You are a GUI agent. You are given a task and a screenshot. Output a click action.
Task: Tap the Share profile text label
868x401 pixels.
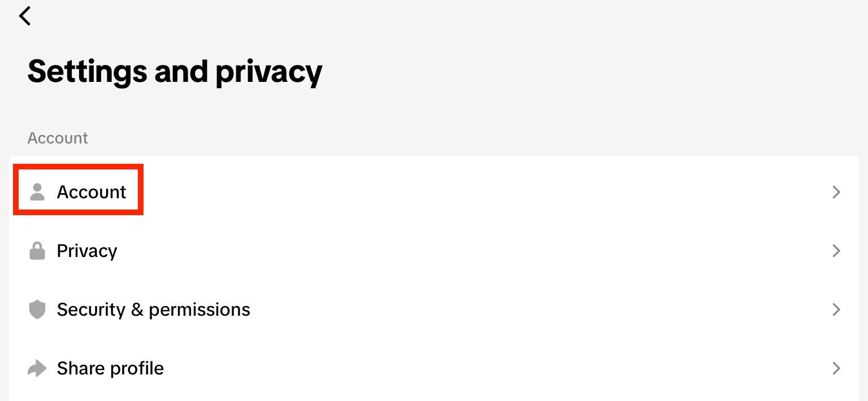point(110,368)
